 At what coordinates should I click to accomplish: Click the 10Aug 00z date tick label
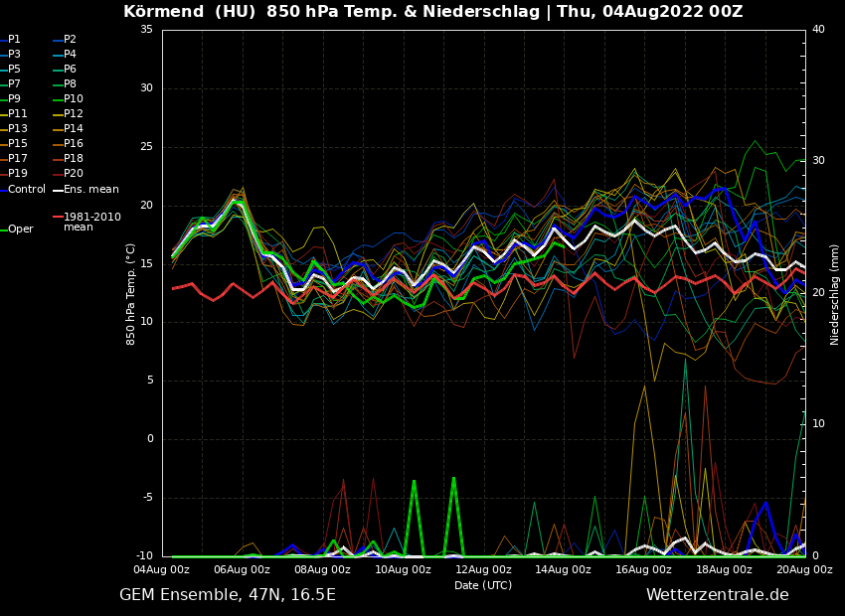click(x=403, y=570)
